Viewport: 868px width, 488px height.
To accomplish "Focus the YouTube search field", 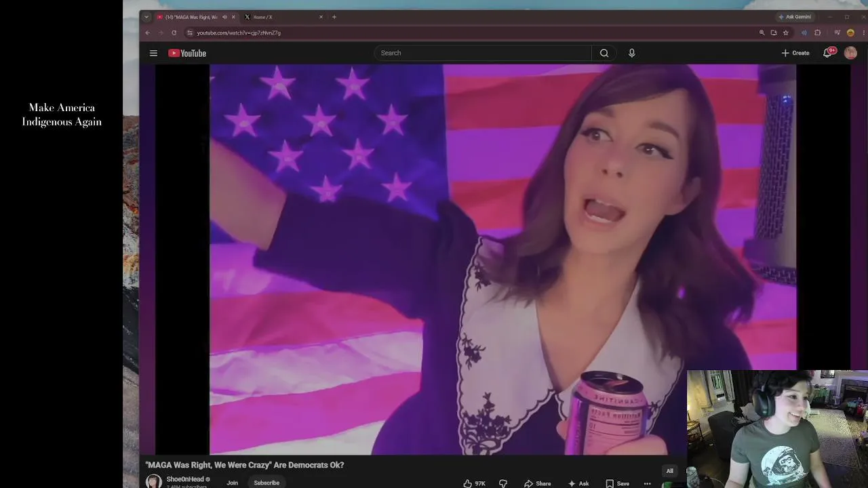I will 483,53.
